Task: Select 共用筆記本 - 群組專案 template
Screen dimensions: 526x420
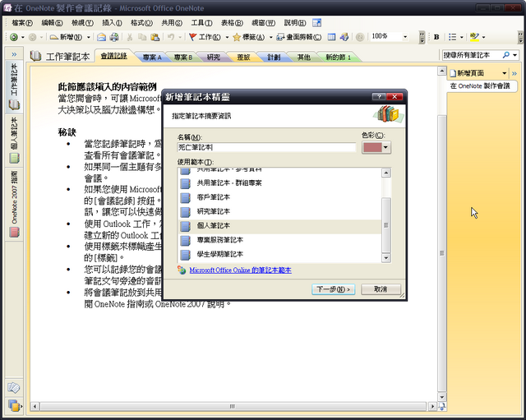Action: tap(279, 182)
